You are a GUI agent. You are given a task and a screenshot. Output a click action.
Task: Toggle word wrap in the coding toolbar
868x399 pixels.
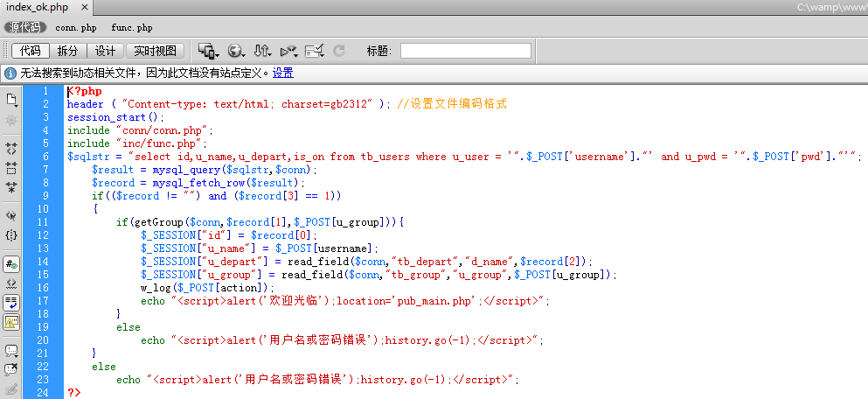point(11,302)
